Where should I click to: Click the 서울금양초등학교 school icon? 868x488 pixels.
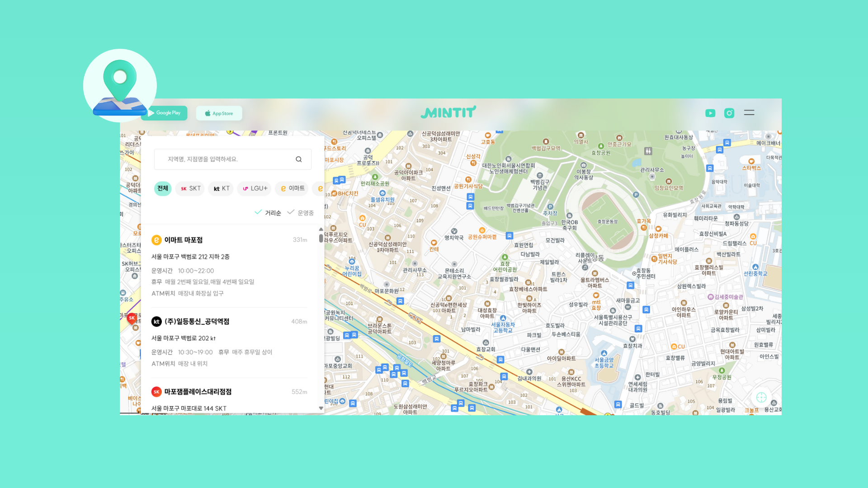tap(604, 353)
